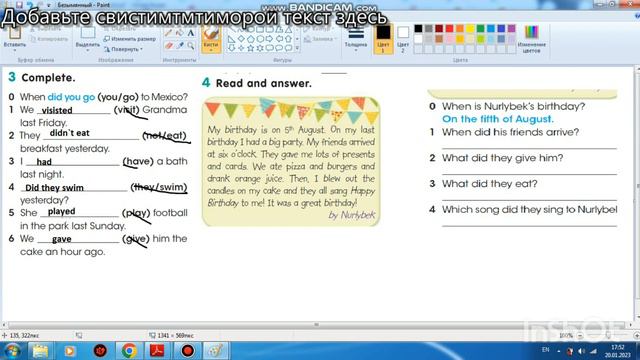
Task: Choose the left arrow shape
Action: click(x=279, y=39)
